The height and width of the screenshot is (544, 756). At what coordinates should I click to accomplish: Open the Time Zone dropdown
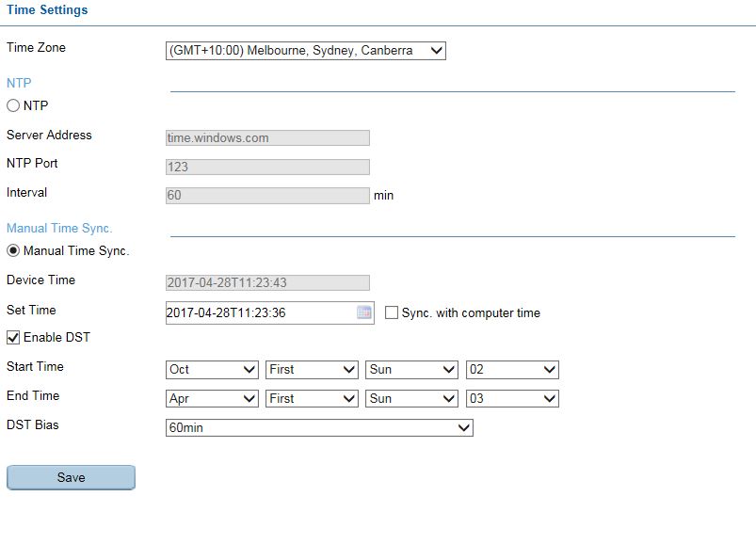305,51
